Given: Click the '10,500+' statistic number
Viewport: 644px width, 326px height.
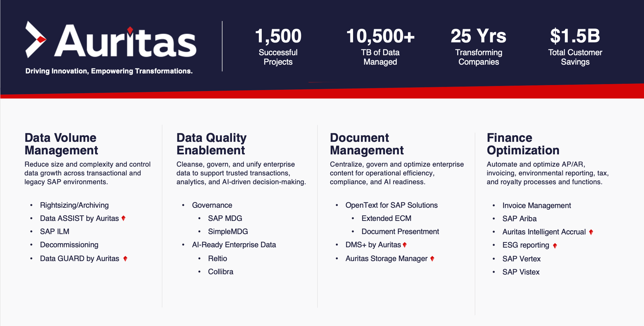Looking at the screenshot, I should pyautogui.click(x=380, y=36).
